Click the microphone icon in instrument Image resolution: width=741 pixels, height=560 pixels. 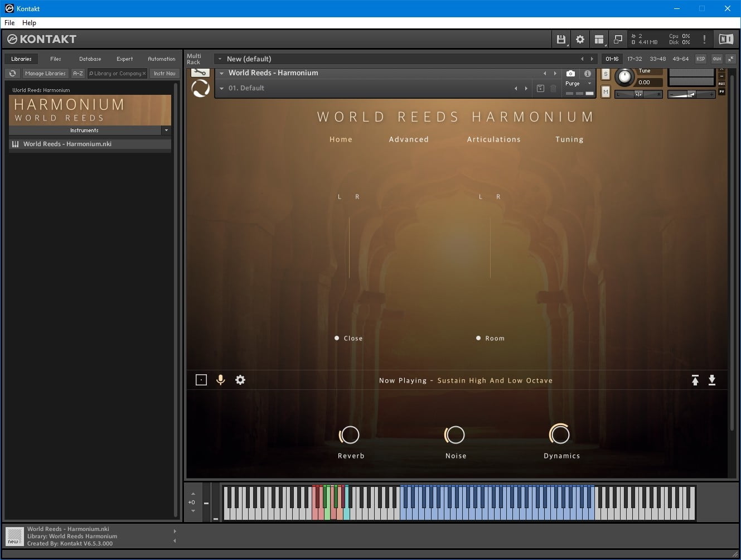[221, 380]
